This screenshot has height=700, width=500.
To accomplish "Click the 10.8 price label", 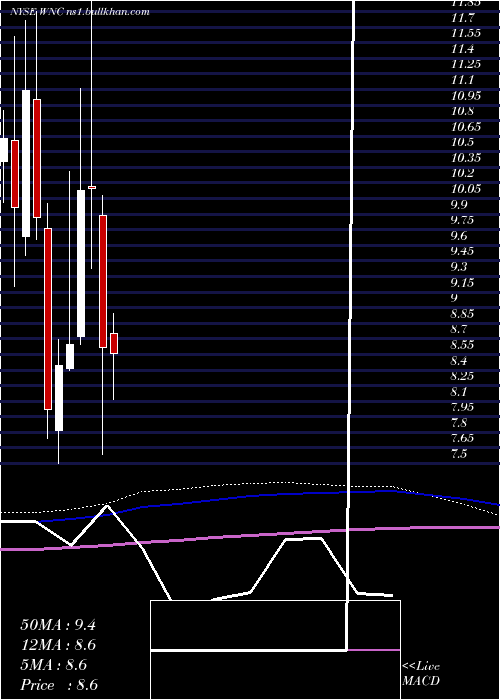I will click(462, 112).
